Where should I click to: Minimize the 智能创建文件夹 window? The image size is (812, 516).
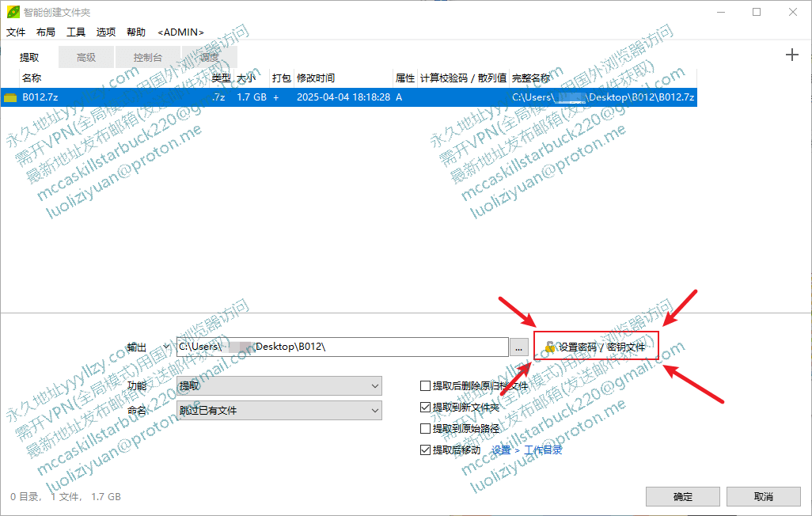click(x=721, y=12)
